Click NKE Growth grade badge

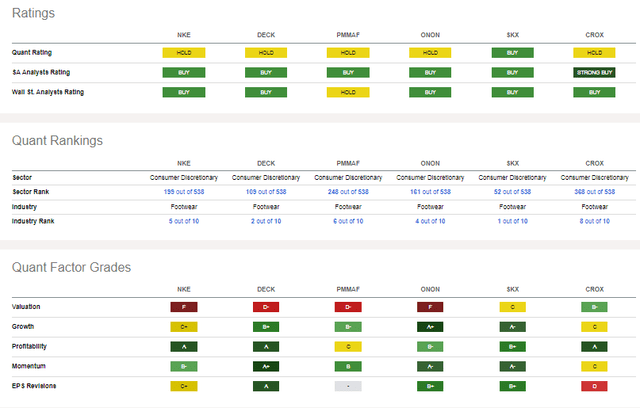(x=184, y=327)
